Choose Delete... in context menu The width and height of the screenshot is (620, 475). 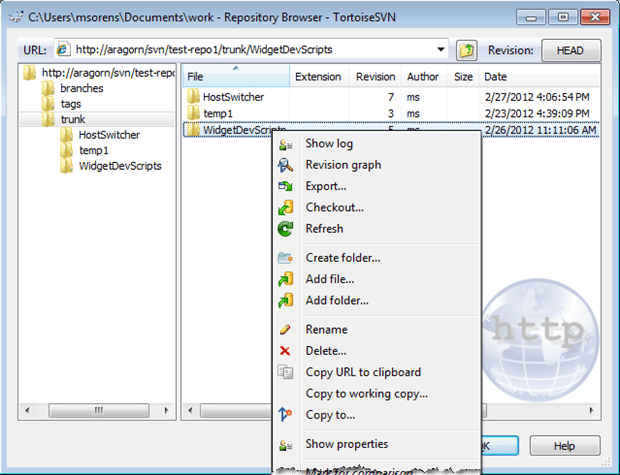pyautogui.click(x=326, y=351)
